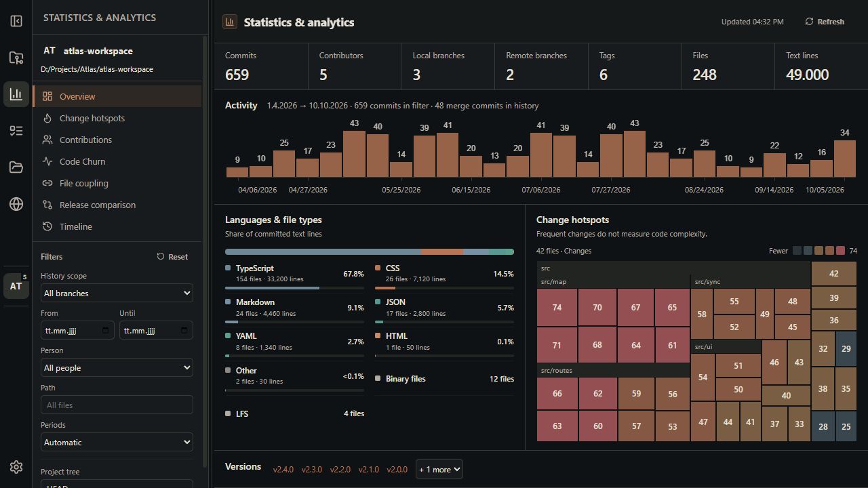Expand History scope All branches dropdown
868x488 pixels.
pyautogui.click(x=117, y=293)
